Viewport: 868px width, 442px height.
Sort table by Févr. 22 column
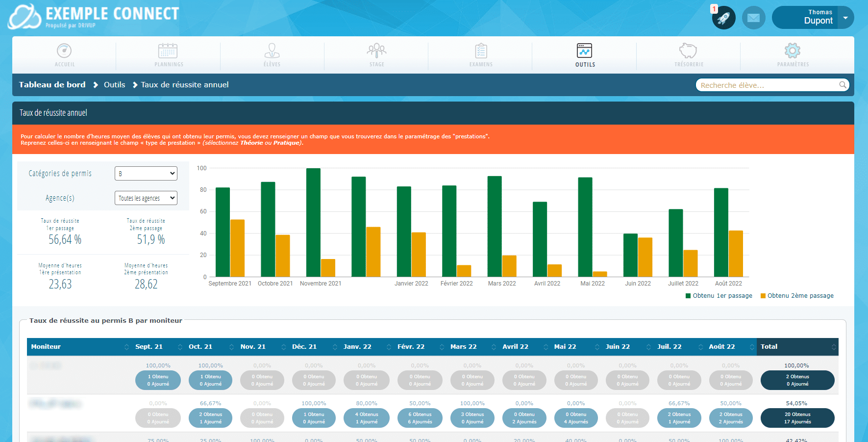tap(420, 347)
